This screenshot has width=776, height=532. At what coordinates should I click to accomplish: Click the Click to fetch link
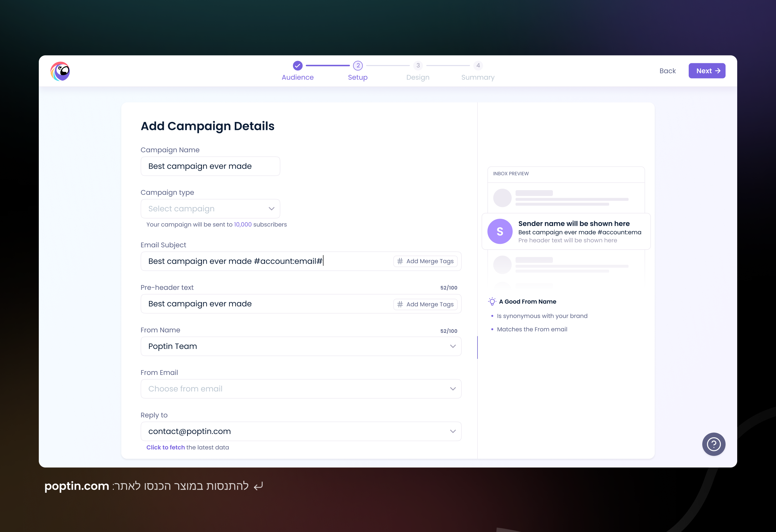click(x=165, y=447)
